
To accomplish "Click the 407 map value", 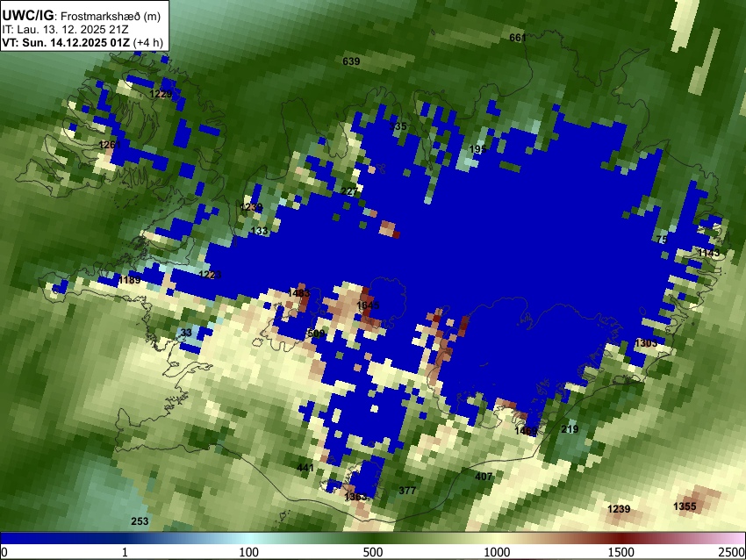I will coord(484,477).
